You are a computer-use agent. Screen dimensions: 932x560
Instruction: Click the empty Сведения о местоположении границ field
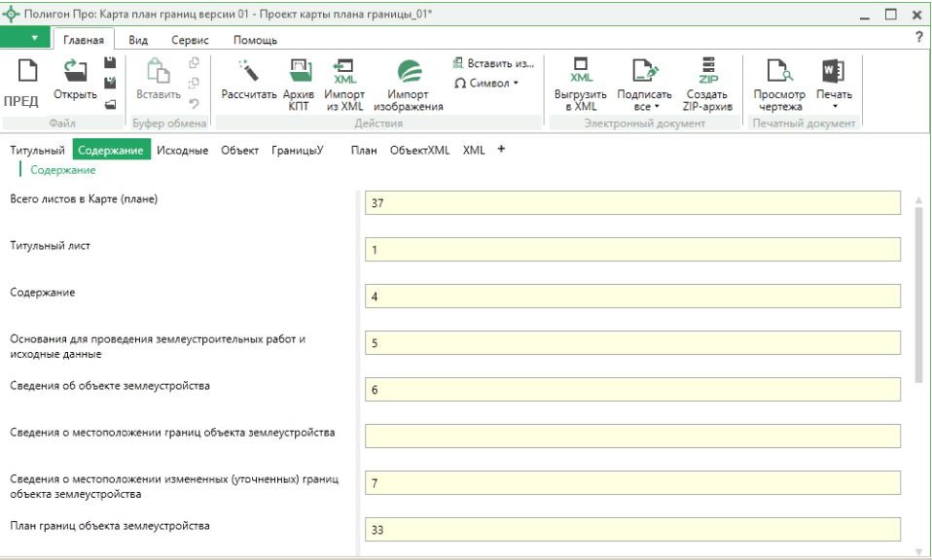pos(632,436)
